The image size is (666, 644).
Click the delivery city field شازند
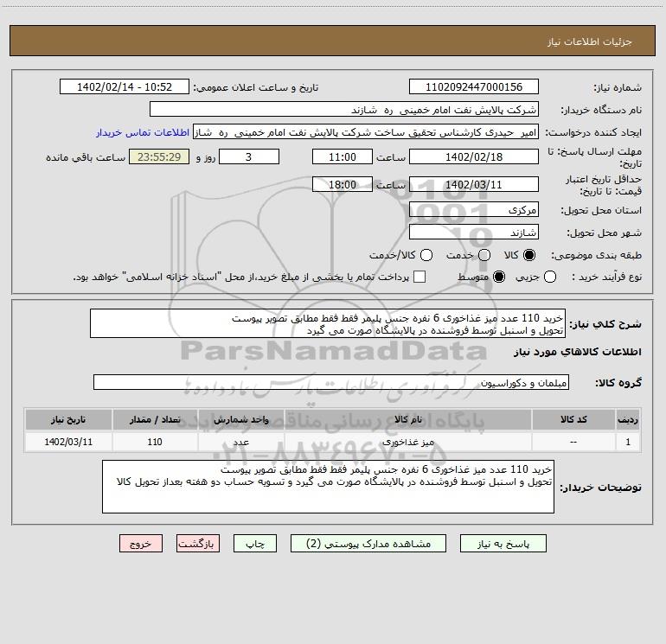click(x=474, y=232)
